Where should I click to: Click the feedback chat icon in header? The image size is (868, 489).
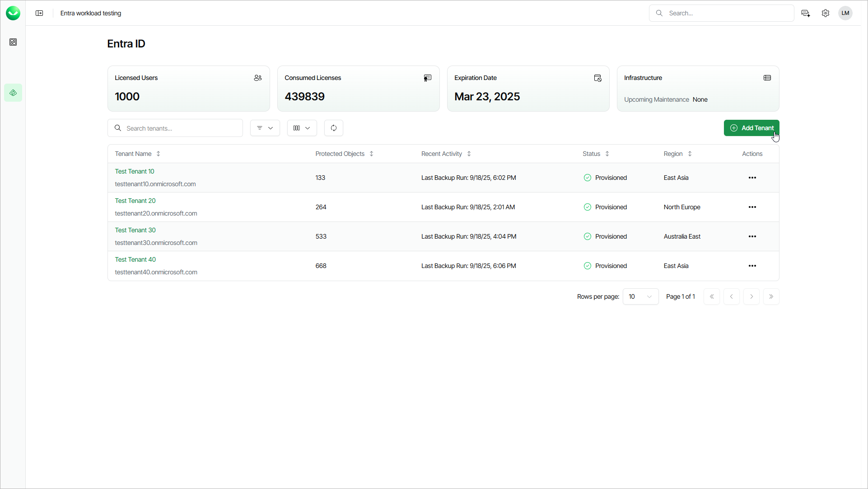805,13
